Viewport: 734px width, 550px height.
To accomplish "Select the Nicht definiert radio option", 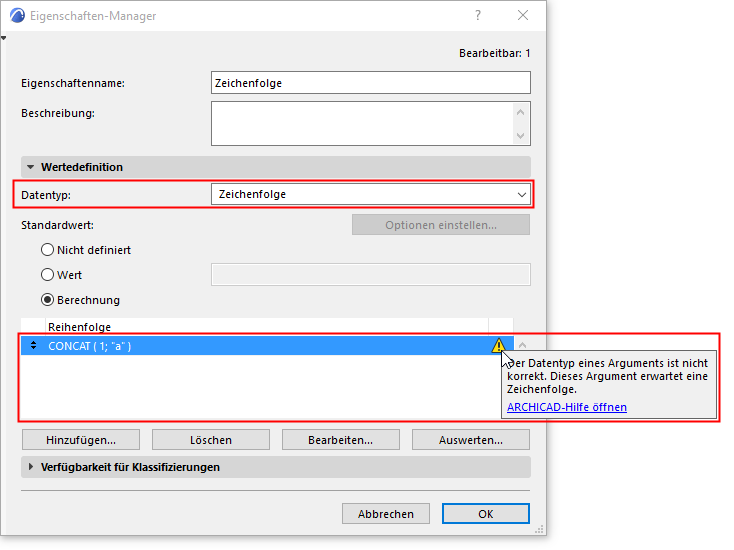I will pyautogui.click(x=47, y=250).
